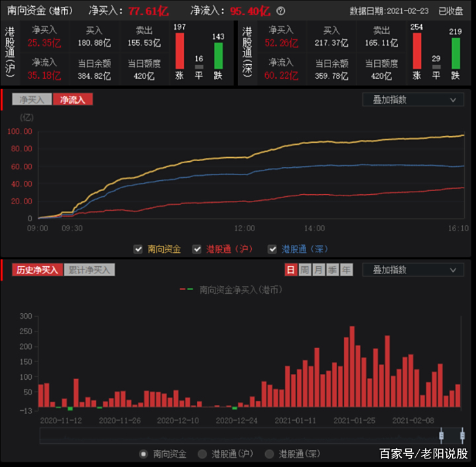
Task: Click the left handle of date range slider
Action: [x=441, y=435]
